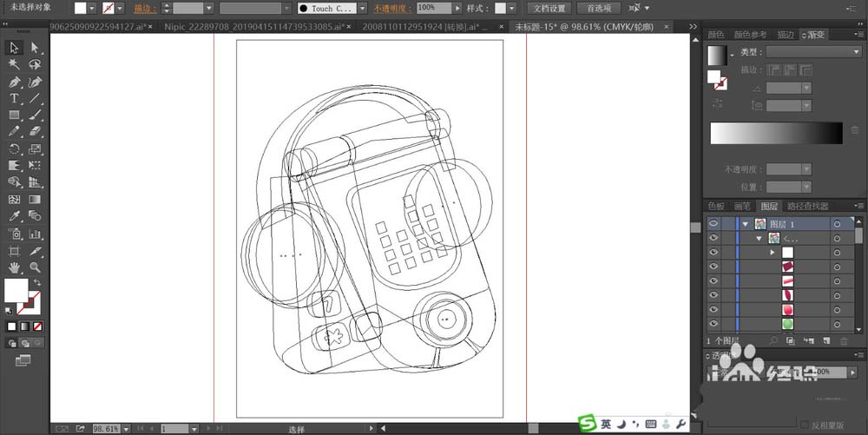Select the Column Graph tool

click(35, 234)
